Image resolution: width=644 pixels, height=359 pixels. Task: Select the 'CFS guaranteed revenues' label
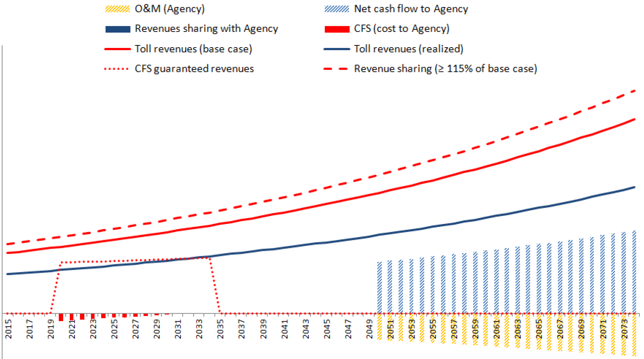[x=194, y=69]
